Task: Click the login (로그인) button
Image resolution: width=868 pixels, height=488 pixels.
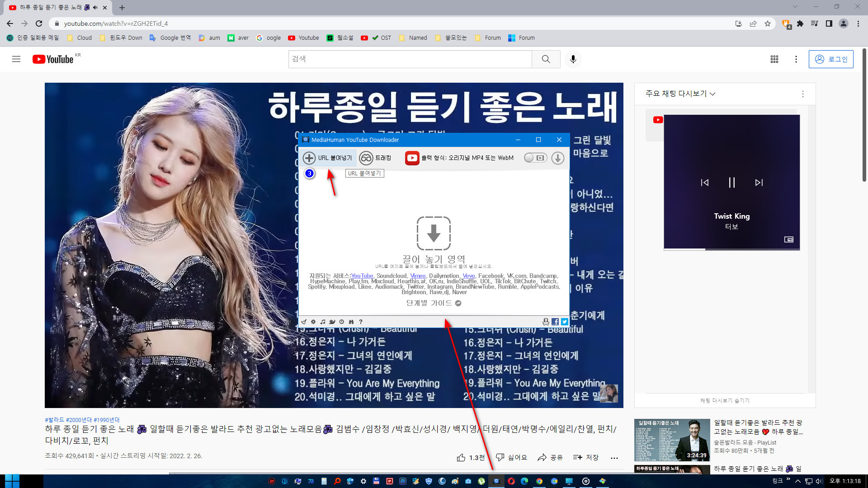Action: click(831, 59)
